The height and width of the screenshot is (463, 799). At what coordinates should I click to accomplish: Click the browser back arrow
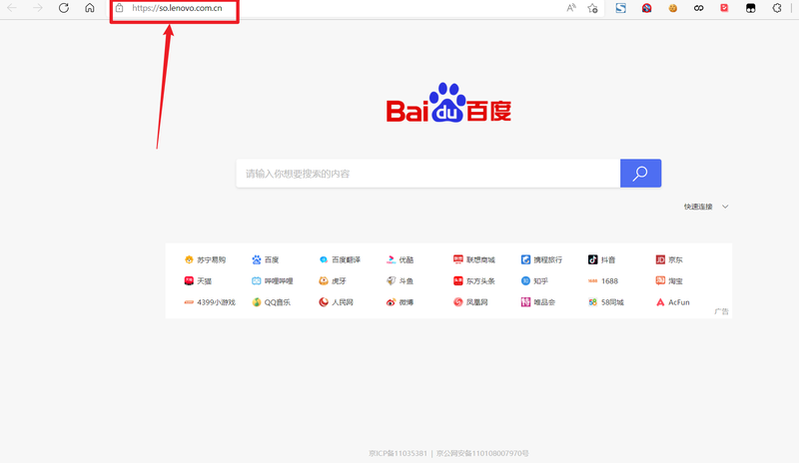[x=12, y=8]
